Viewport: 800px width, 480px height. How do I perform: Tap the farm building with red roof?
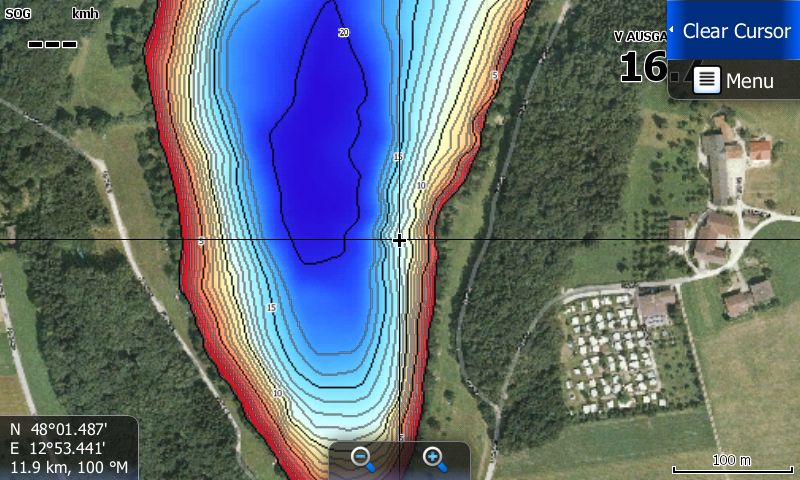pos(760,151)
